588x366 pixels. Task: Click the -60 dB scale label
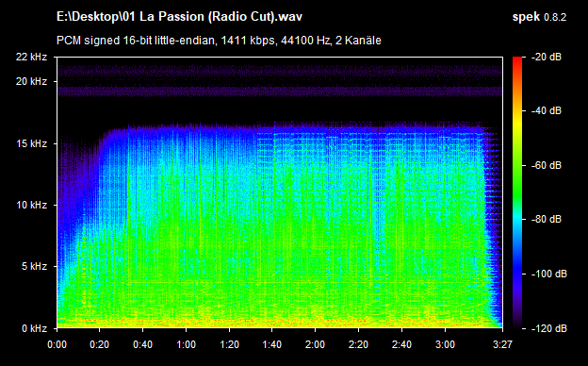pos(546,165)
